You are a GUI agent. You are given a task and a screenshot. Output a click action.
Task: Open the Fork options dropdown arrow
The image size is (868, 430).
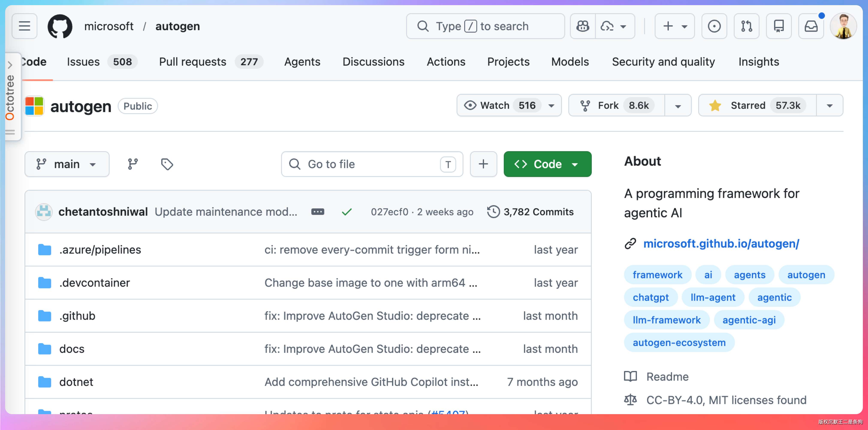[678, 106]
